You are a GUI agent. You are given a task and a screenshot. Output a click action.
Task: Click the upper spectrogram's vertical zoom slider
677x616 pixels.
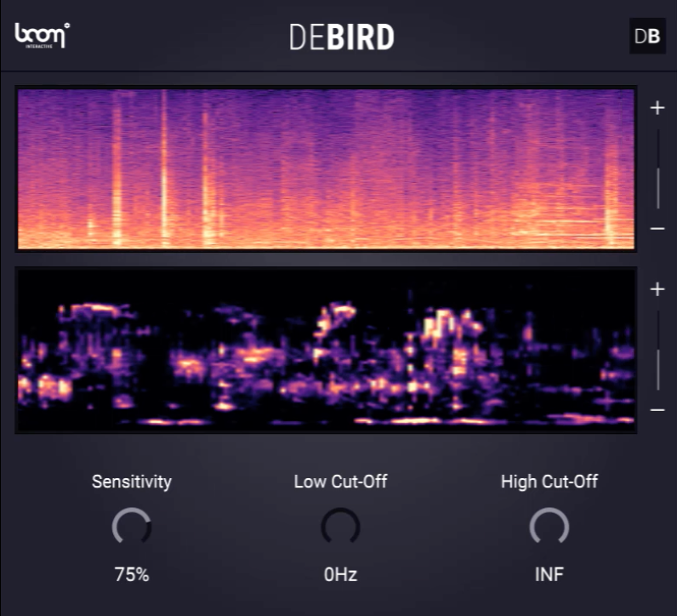[657, 168]
